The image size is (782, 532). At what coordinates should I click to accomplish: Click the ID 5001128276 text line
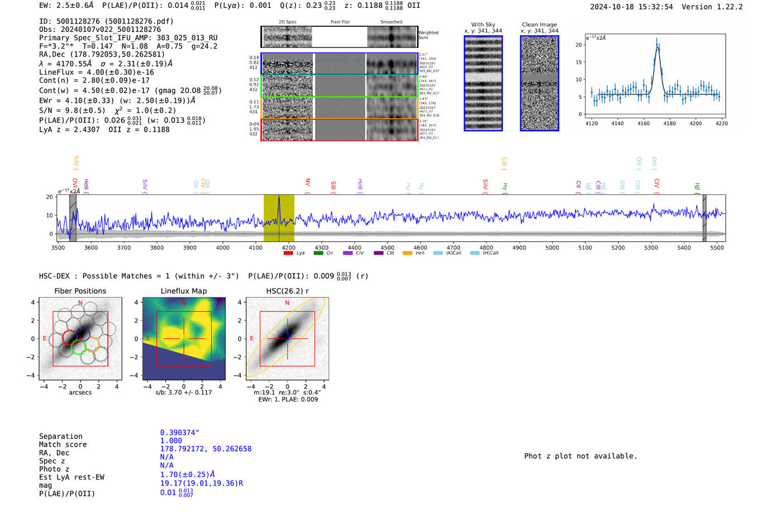(x=106, y=21)
